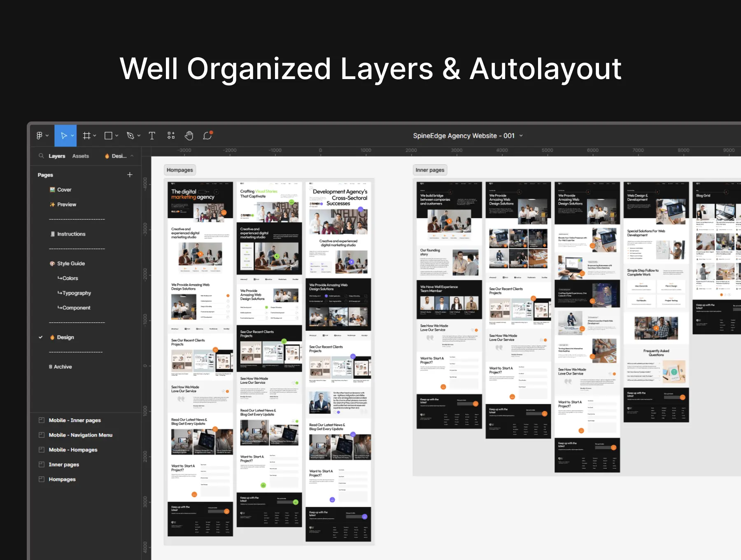Screen dimensions: 741x560
Task: Open the Resources components tool
Action: coord(171,135)
